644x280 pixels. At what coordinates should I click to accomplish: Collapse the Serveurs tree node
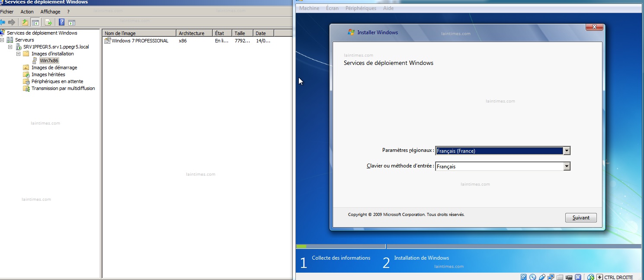point(3,40)
